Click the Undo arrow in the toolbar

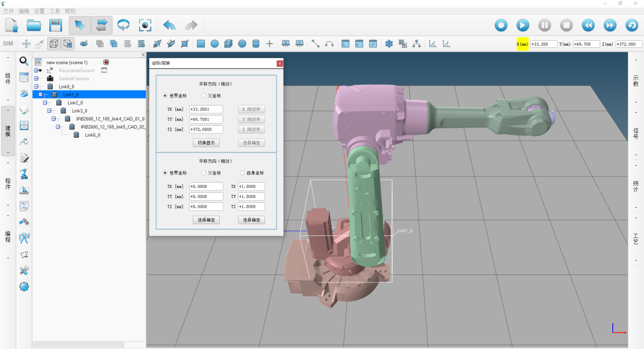coord(169,25)
